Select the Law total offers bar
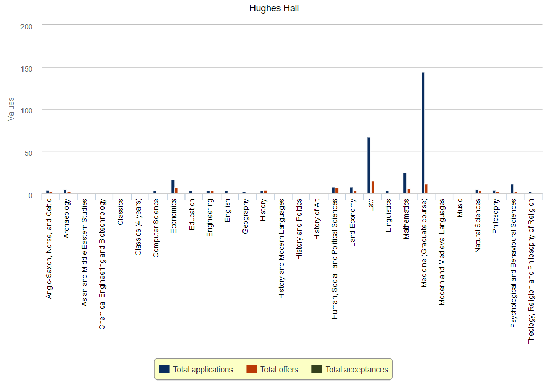This screenshot has height=392, width=556. point(373,188)
